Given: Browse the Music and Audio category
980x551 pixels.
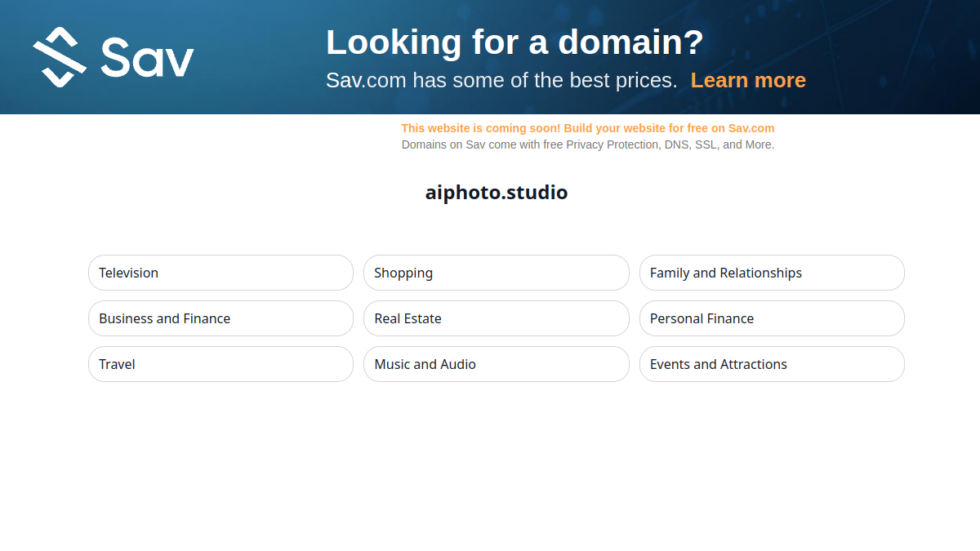Looking at the screenshot, I should coord(497,364).
